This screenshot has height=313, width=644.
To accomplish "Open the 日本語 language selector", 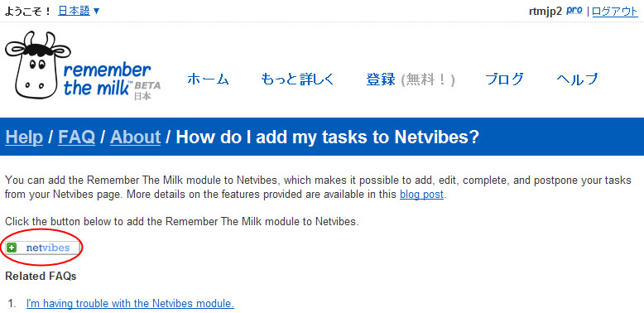I will click(74, 11).
